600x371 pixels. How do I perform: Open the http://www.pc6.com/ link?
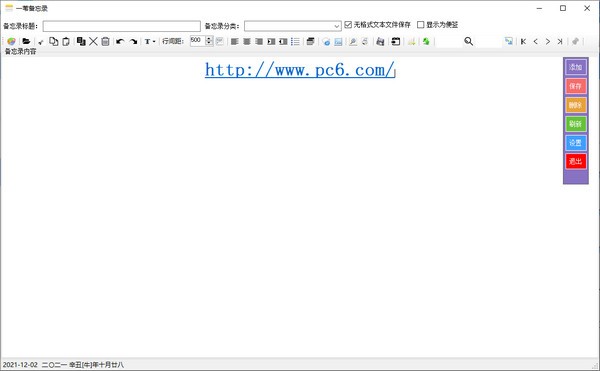300,70
